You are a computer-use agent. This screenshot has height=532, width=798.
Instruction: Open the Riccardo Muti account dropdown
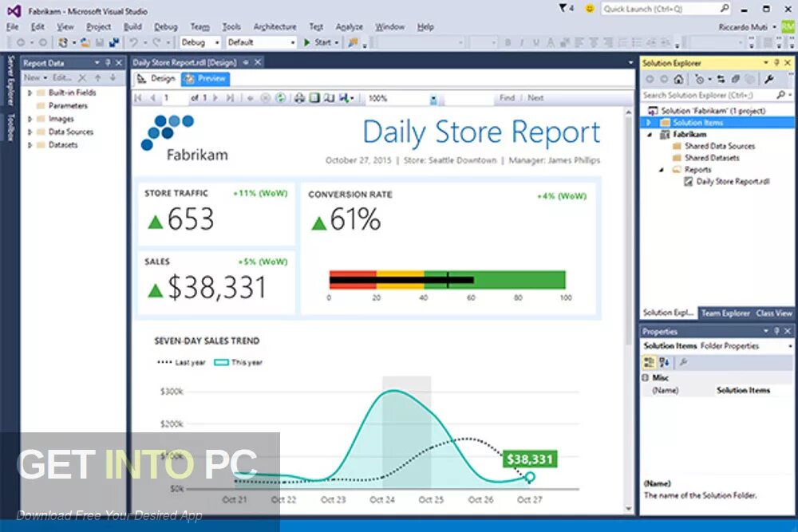pos(747,27)
